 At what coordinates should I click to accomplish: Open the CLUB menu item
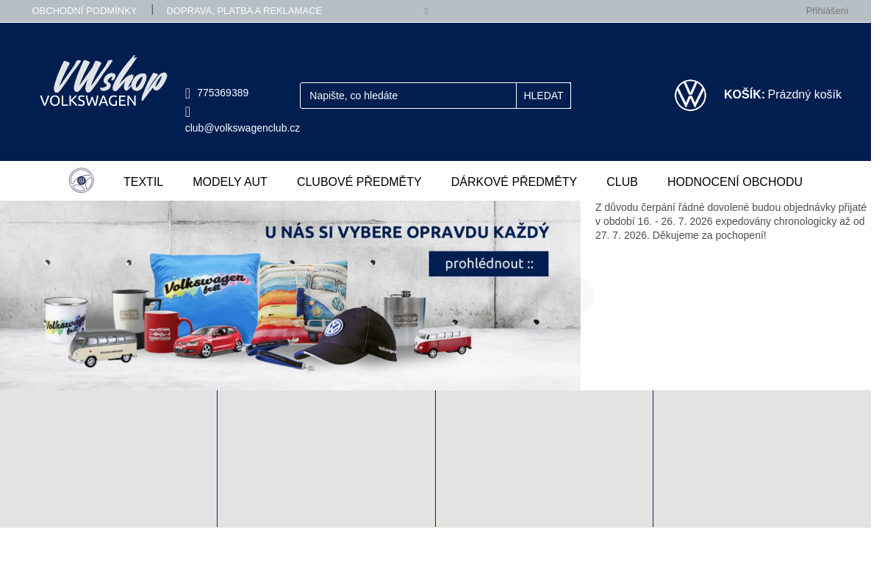(x=622, y=182)
